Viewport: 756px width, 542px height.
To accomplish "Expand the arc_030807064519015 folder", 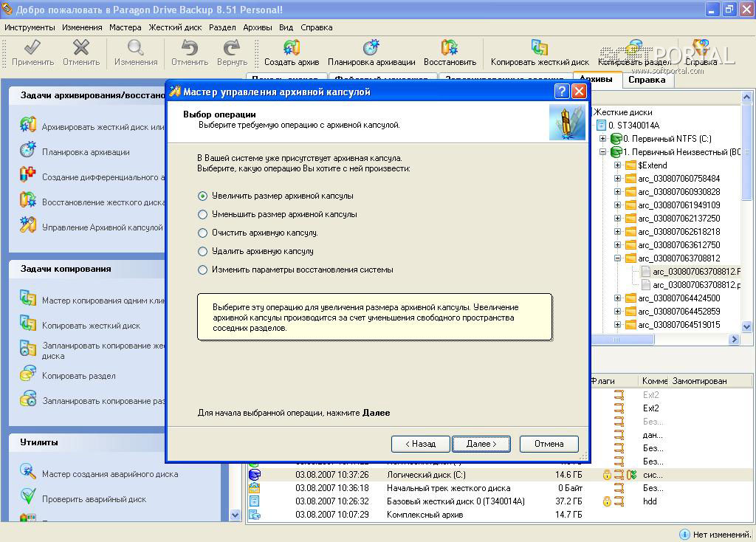I will (x=618, y=325).
